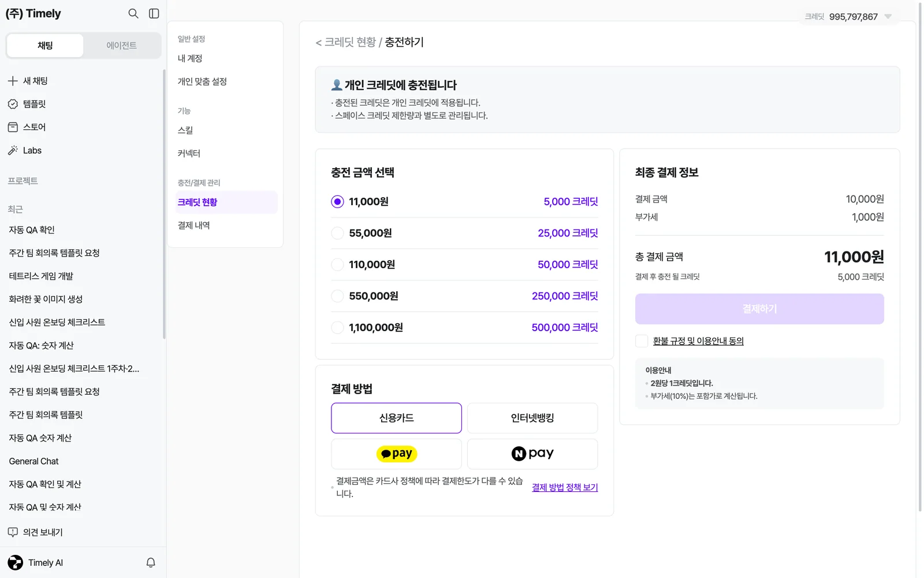Open 결제 방법 정책 보기 link
The width and height of the screenshot is (924, 578).
click(x=565, y=487)
